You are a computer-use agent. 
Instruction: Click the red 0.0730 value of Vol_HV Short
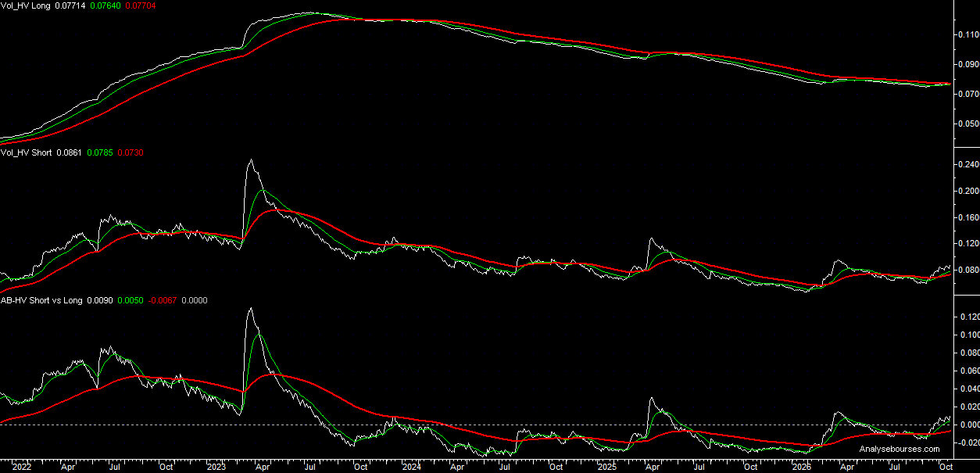click(x=130, y=152)
